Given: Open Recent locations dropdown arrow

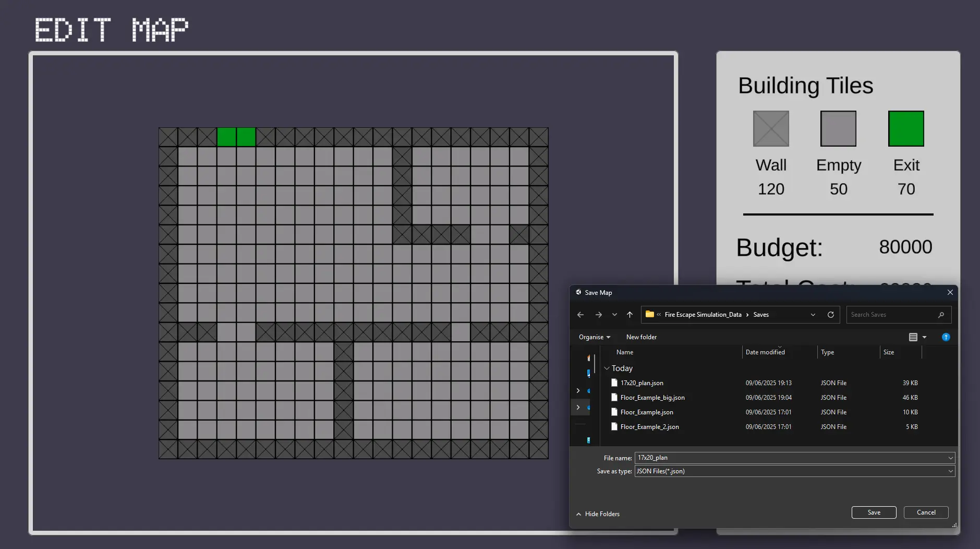Looking at the screenshot, I should pyautogui.click(x=614, y=315).
